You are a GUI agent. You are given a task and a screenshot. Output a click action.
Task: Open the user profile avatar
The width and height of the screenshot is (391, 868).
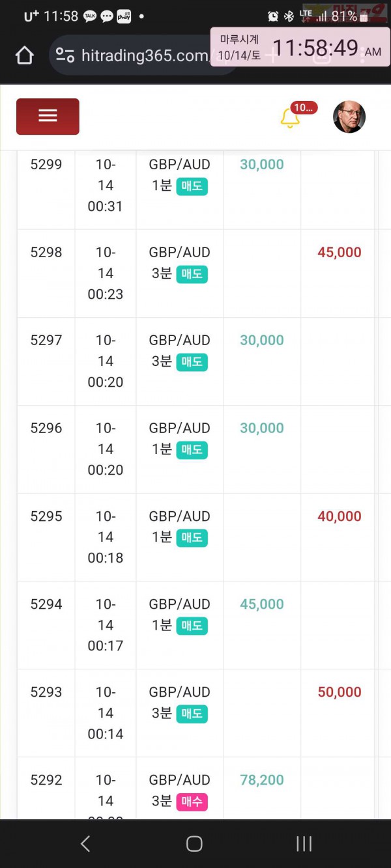point(349,117)
